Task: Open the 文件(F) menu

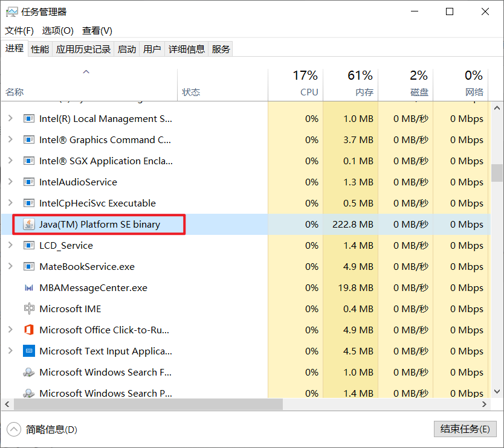Action: tap(19, 31)
